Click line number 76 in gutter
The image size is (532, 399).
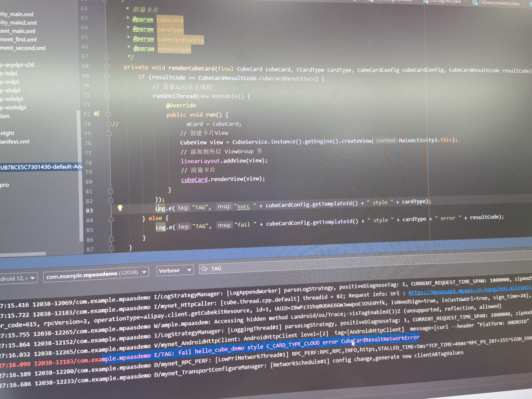tap(88, 143)
